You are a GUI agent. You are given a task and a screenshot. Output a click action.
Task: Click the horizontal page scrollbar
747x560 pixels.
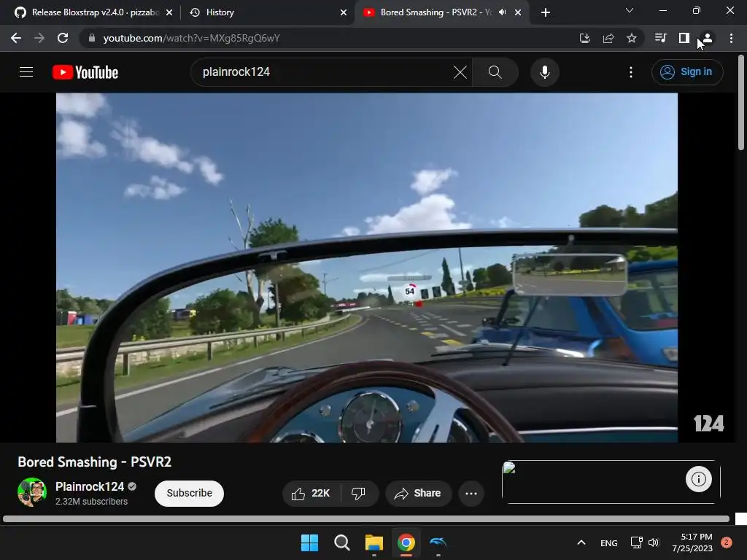pyautogui.click(x=366, y=519)
